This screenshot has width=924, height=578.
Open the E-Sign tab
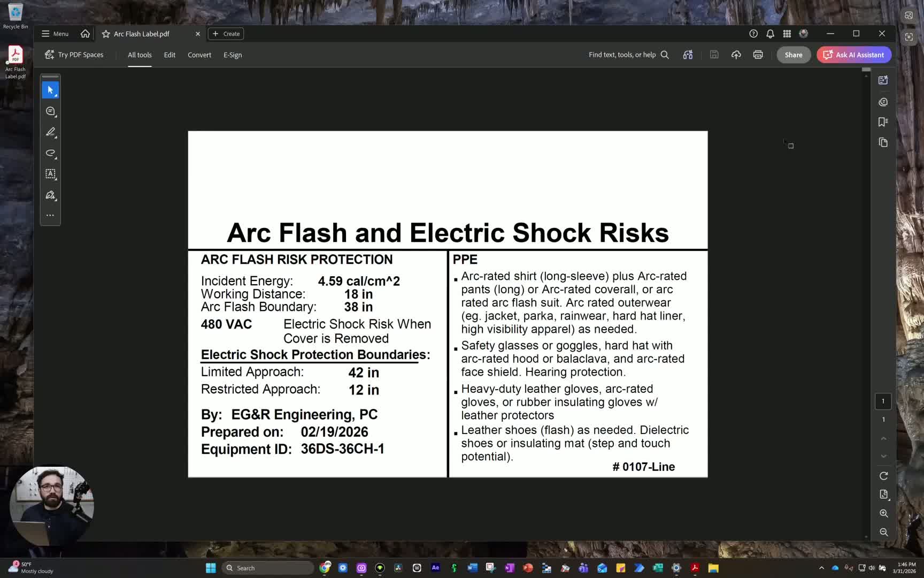pyautogui.click(x=233, y=55)
